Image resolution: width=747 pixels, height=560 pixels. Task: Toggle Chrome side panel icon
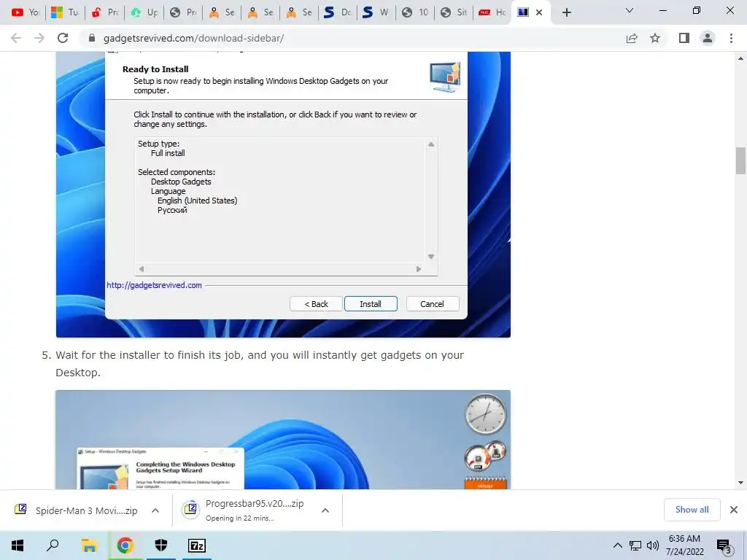[x=684, y=38]
